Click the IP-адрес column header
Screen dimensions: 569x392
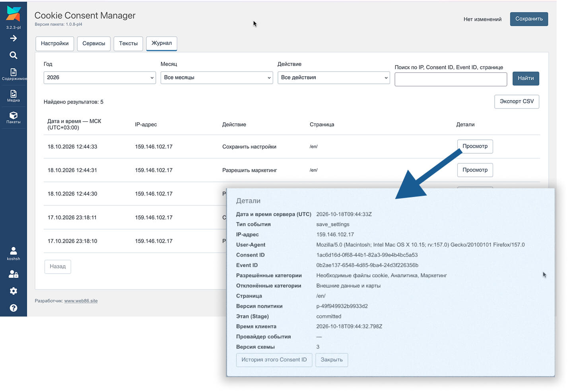click(x=146, y=124)
